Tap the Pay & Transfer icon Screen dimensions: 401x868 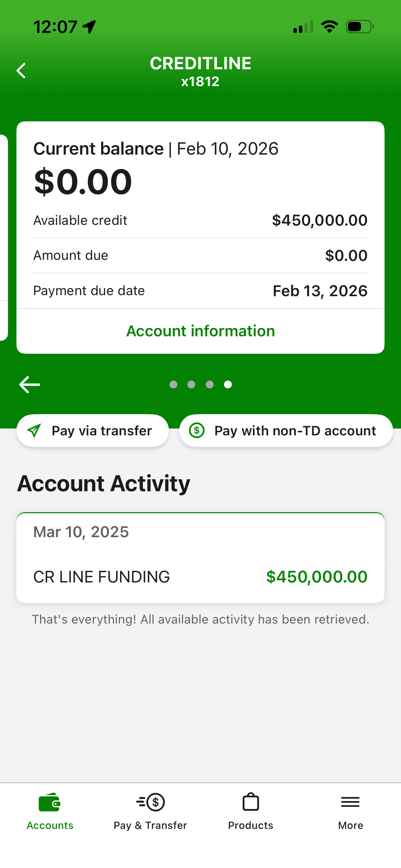[x=150, y=802]
